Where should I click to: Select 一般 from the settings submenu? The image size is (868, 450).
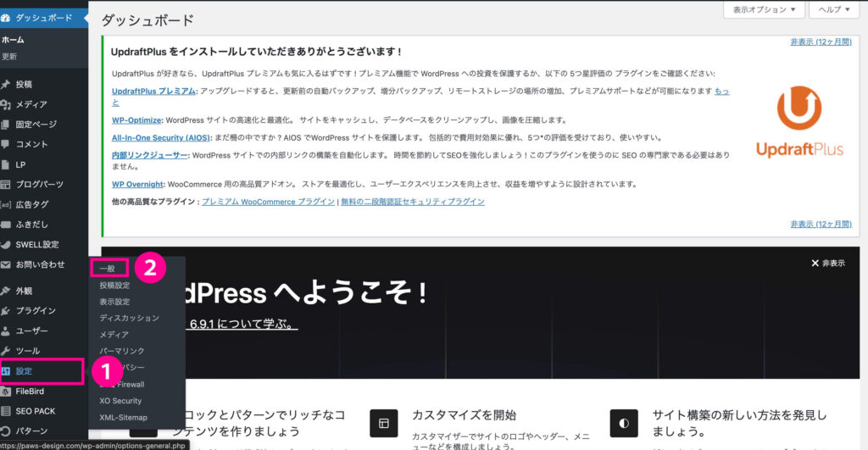(107, 269)
